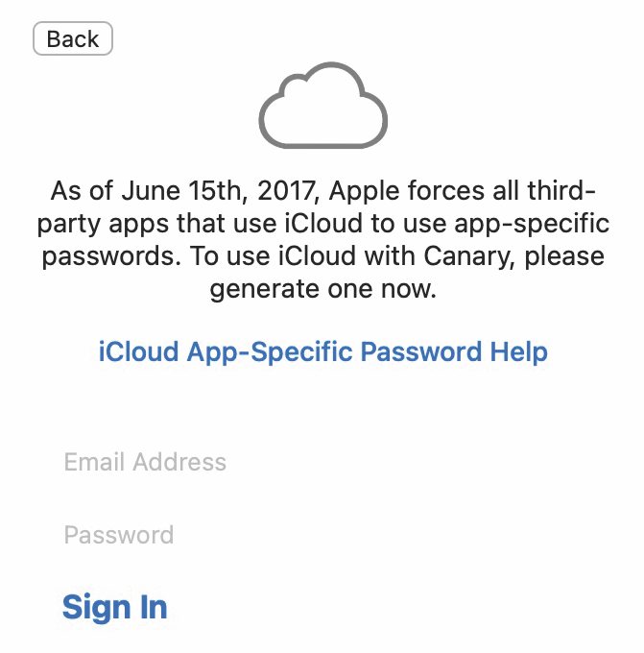The height and width of the screenshot is (653, 644).
Task: Focus the Email Address field
Action: click(x=322, y=462)
